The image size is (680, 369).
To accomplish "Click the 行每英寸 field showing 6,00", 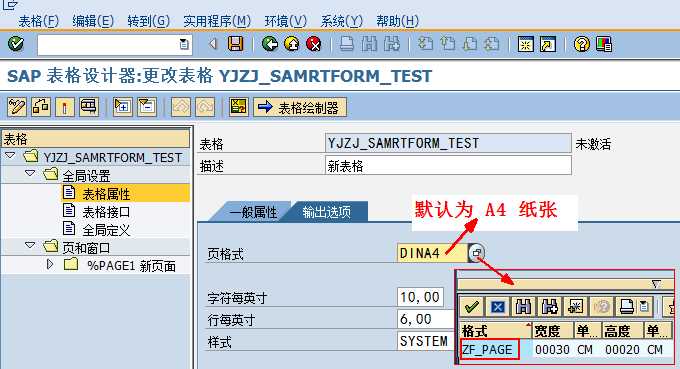I will point(425,319).
